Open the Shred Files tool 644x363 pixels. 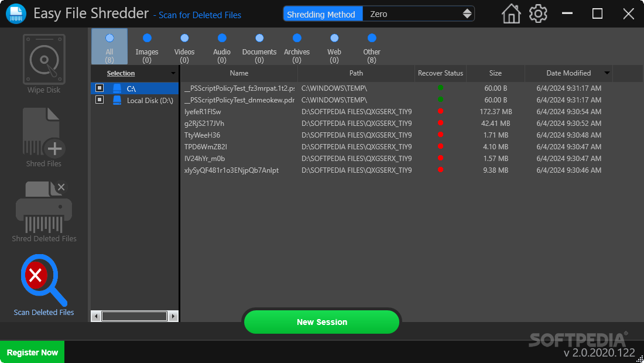(x=44, y=137)
